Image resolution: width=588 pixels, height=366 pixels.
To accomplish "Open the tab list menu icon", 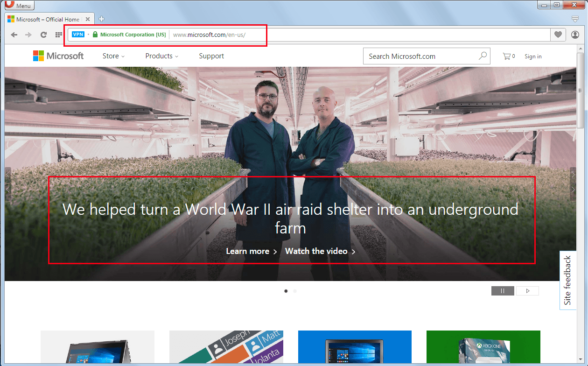I will click(575, 19).
